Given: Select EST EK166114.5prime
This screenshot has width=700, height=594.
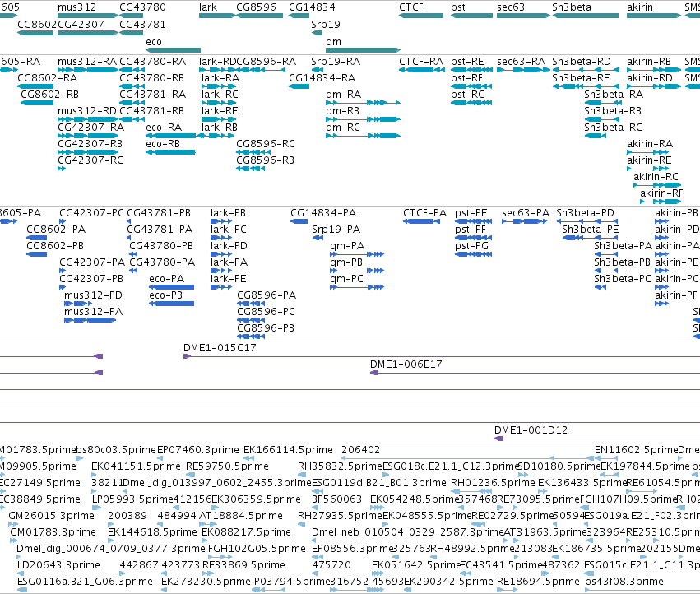Looking at the screenshot, I should pyautogui.click(x=248, y=457).
